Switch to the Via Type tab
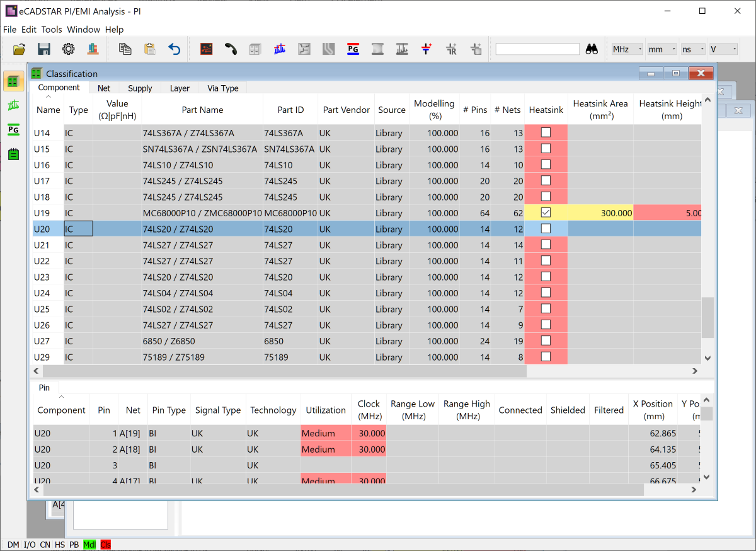This screenshot has height=551, width=756. [x=223, y=88]
